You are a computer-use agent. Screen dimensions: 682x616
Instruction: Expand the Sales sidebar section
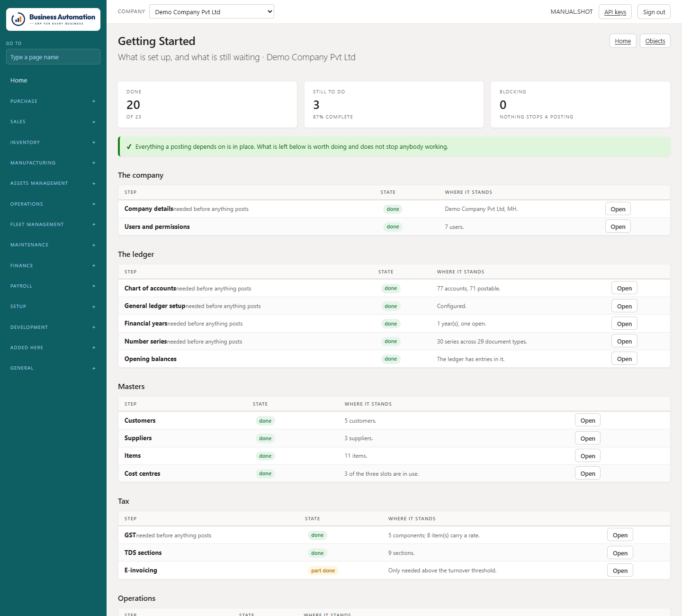coord(53,122)
